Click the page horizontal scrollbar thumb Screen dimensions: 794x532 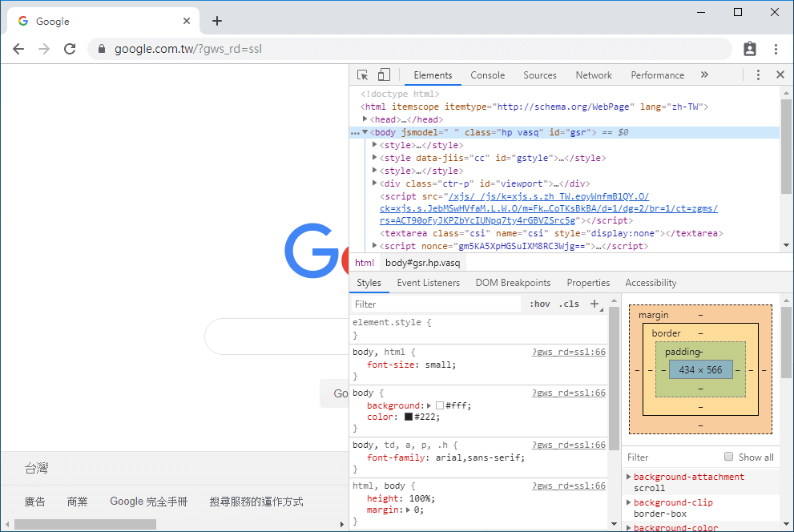[85, 524]
